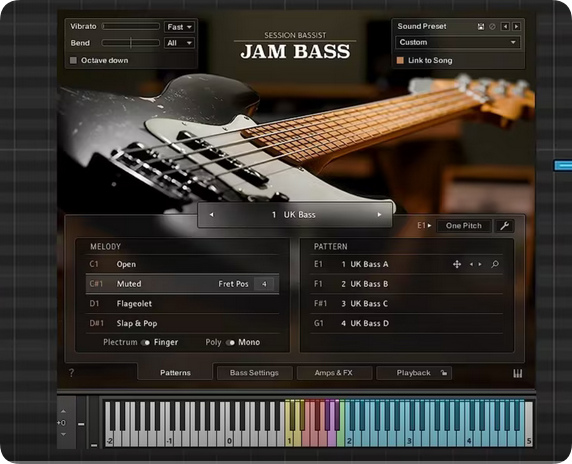
Task: Click previous pattern arrow on UK Bass A row
Action: pyautogui.click(x=471, y=264)
